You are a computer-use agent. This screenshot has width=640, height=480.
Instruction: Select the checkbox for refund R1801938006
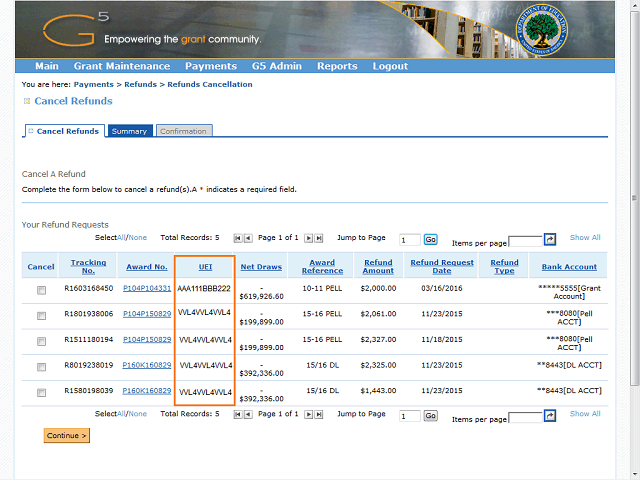click(x=41, y=316)
